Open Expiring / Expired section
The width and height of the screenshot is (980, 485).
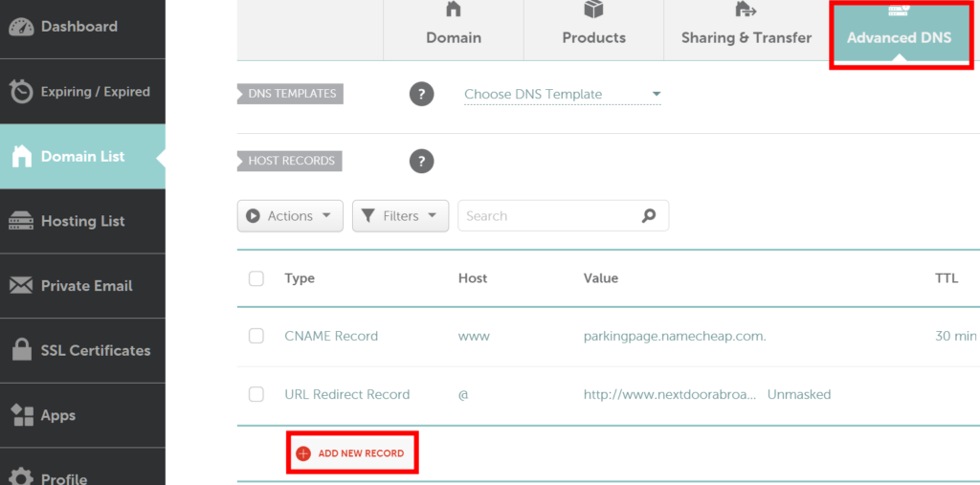coord(82,92)
